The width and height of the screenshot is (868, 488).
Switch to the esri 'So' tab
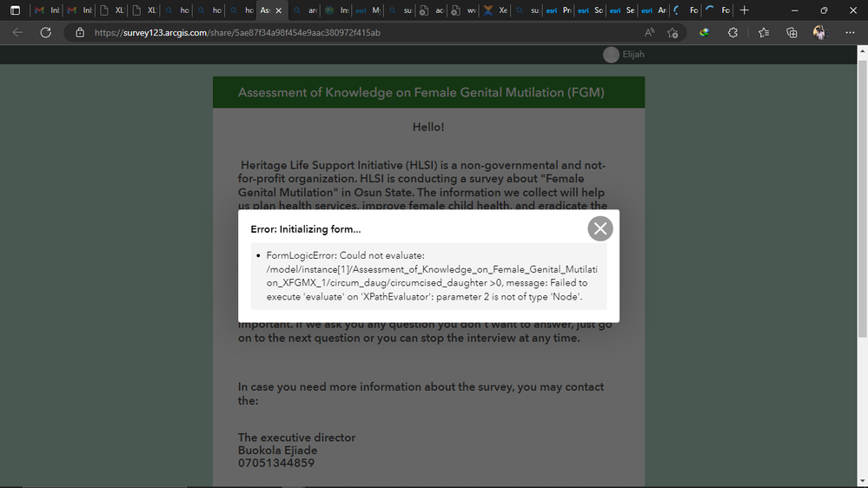[x=591, y=10]
